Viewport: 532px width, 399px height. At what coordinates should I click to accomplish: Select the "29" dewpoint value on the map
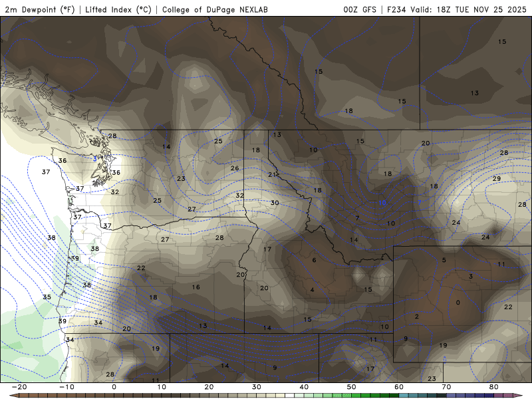(496, 179)
